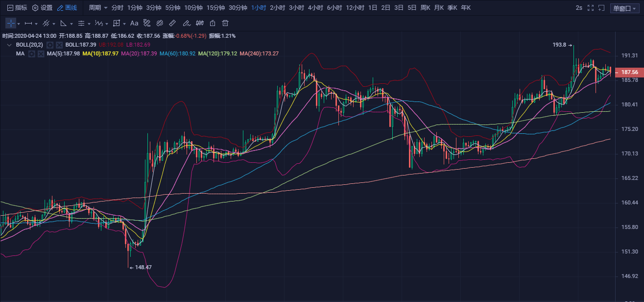
Task: Select the 月K monthly candles
Action: point(439,8)
